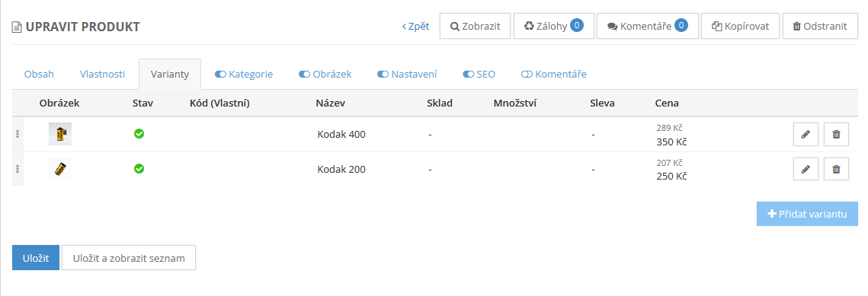This screenshot has height=296, width=868.
Task: Open the Kodak 400 thumbnail image
Action: 60,134
